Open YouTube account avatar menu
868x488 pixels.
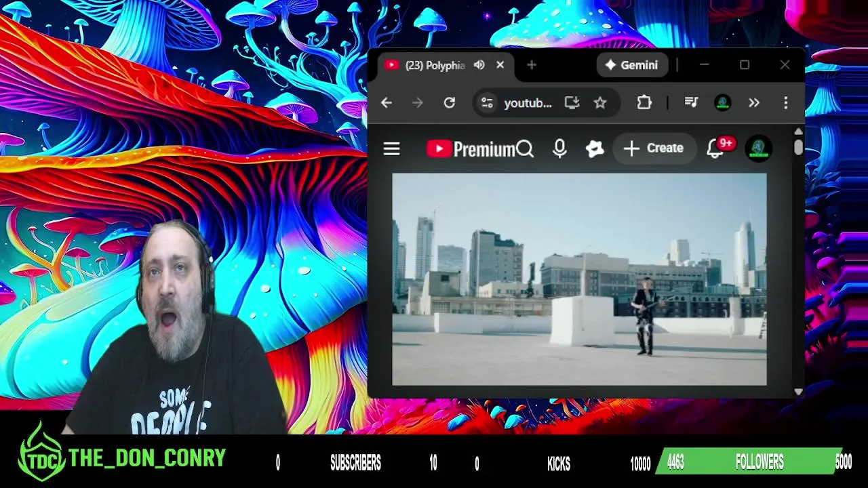tap(758, 148)
